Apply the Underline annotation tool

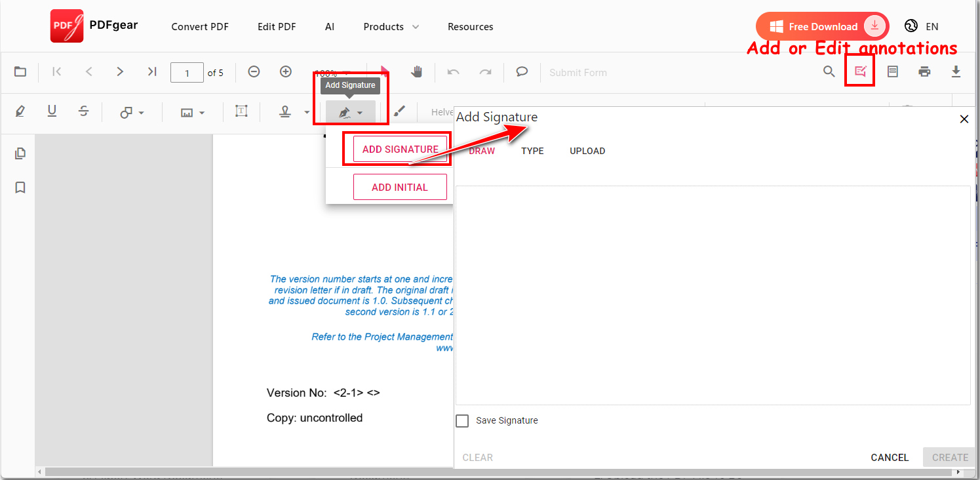(52, 111)
